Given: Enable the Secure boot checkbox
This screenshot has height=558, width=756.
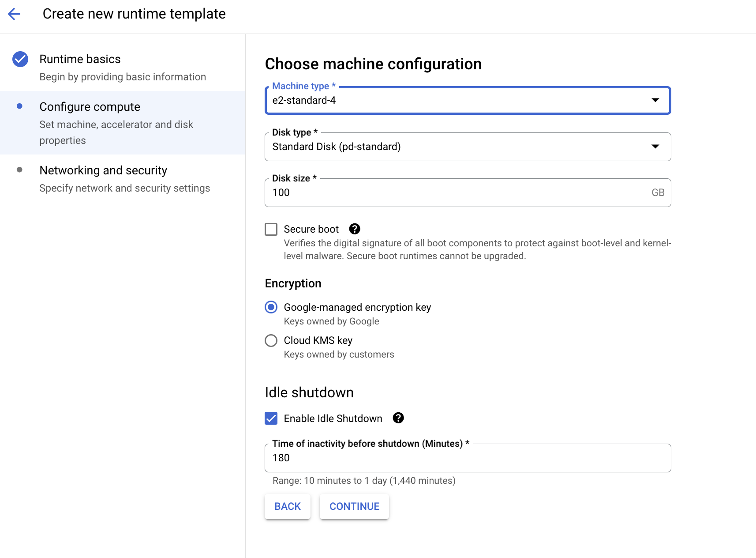Looking at the screenshot, I should coord(271,229).
